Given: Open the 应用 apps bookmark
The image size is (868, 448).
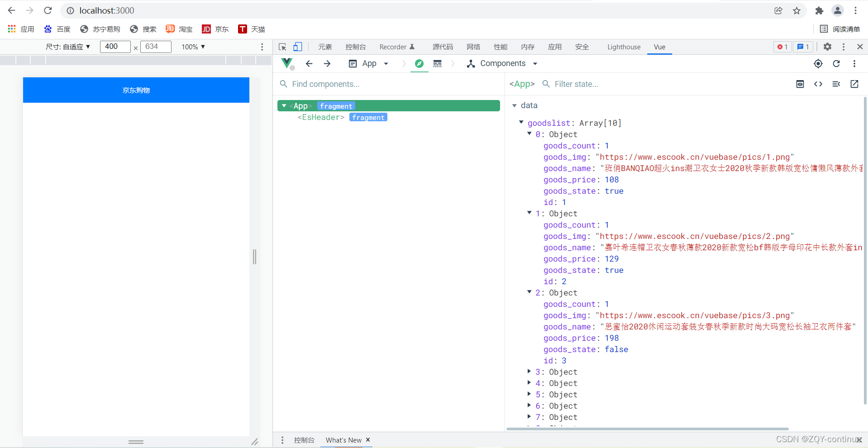Looking at the screenshot, I should coord(21,29).
